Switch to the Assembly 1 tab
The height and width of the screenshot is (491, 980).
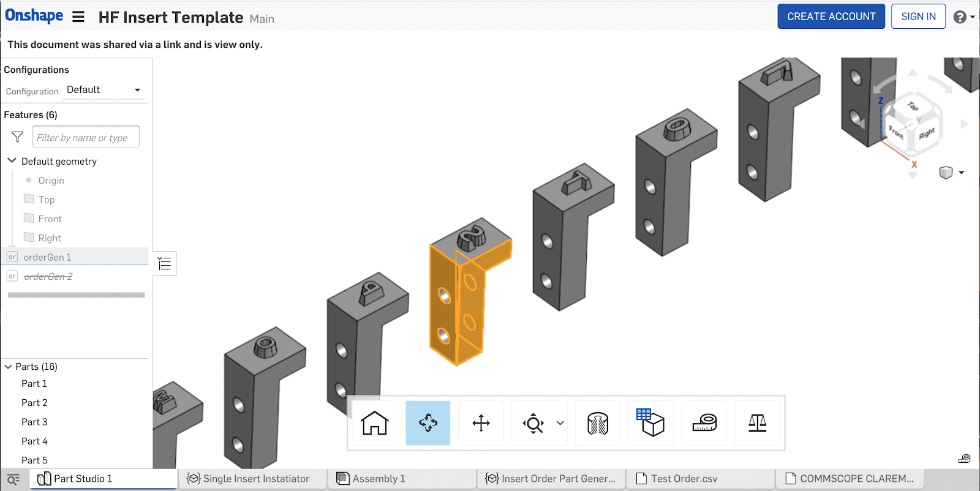(x=402, y=479)
